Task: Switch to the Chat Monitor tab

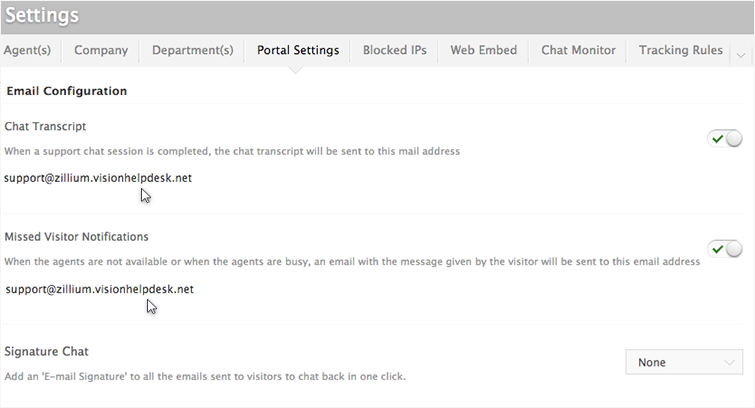Action: tap(578, 50)
